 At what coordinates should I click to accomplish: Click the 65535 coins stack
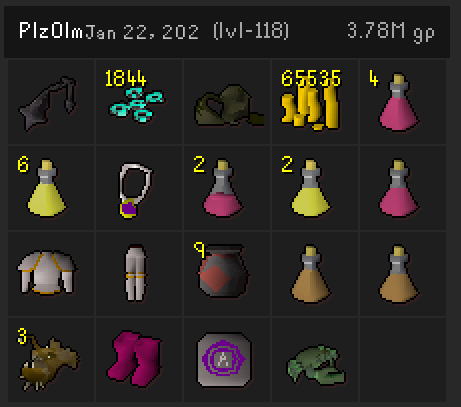[x=311, y=107]
